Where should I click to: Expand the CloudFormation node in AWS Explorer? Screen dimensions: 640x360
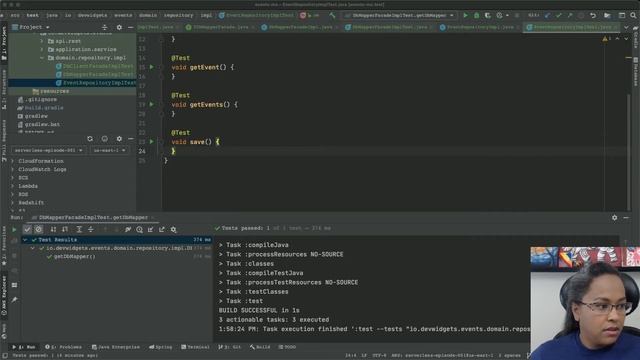[13, 161]
